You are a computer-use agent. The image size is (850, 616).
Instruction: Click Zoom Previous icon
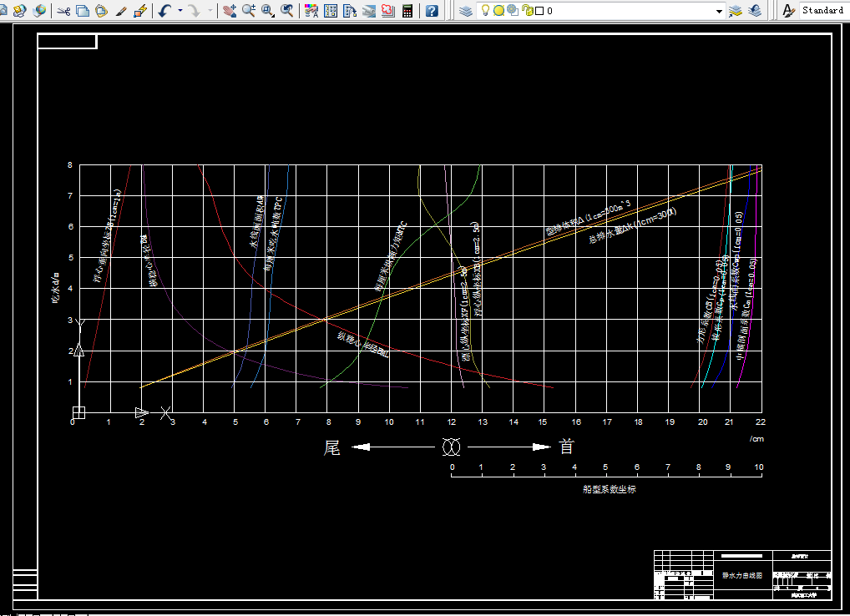(x=286, y=10)
